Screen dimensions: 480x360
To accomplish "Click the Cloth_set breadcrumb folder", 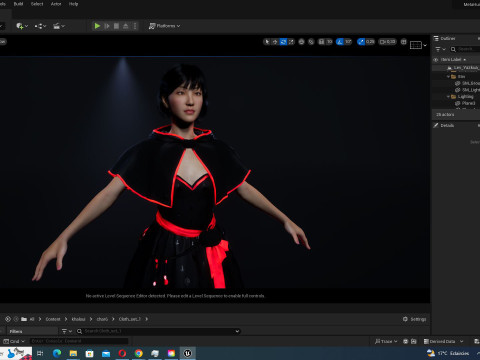I will tap(129, 319).
